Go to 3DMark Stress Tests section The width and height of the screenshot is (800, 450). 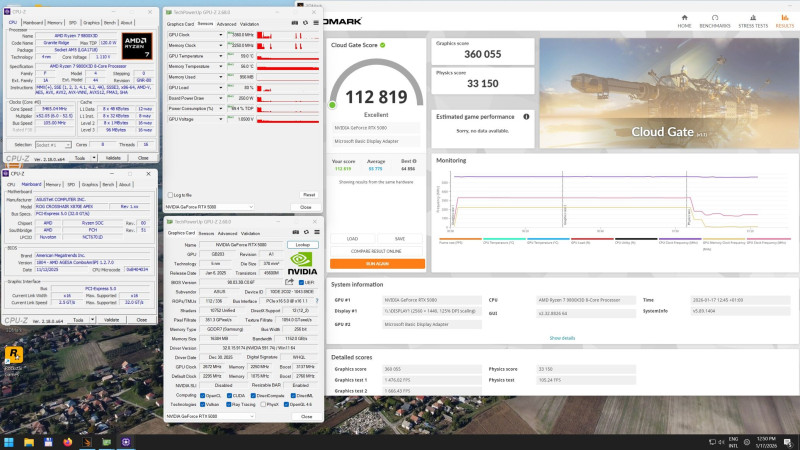[x=753, y=21]
